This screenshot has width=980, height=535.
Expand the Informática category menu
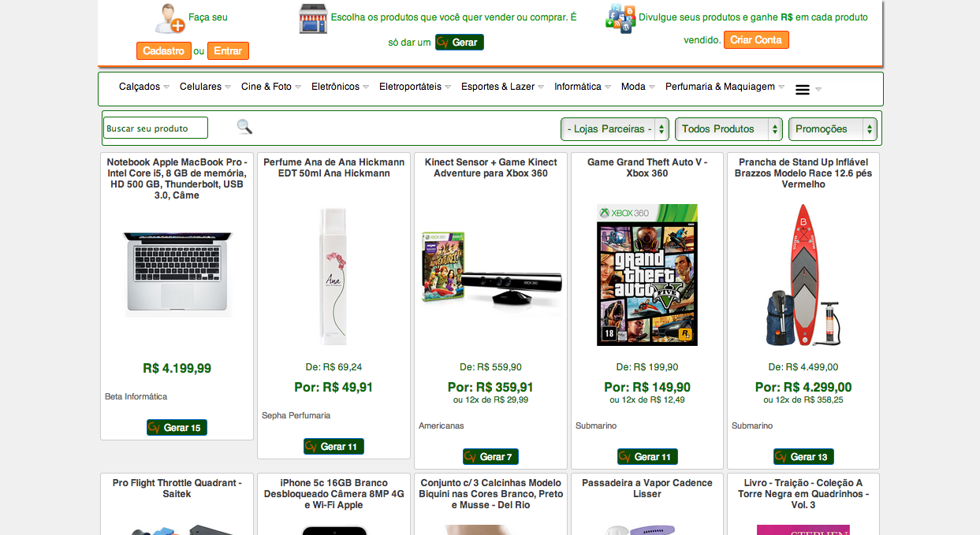(583, 87)
